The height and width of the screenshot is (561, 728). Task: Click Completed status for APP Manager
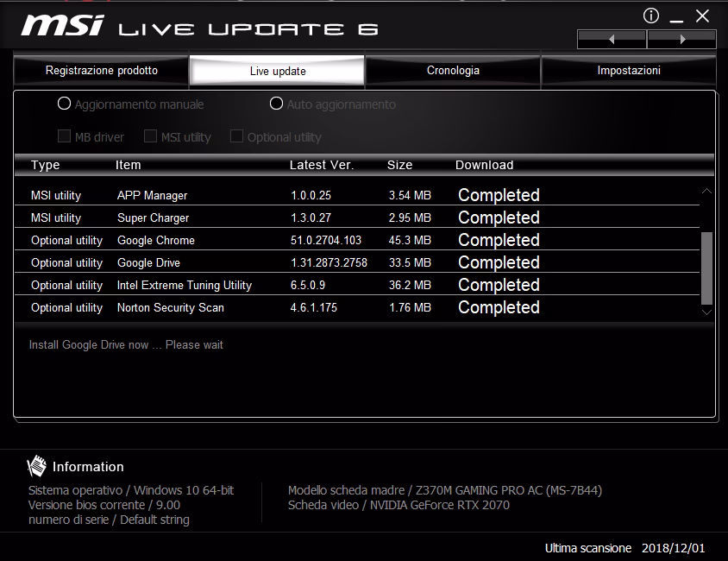(x=499, y=195)
